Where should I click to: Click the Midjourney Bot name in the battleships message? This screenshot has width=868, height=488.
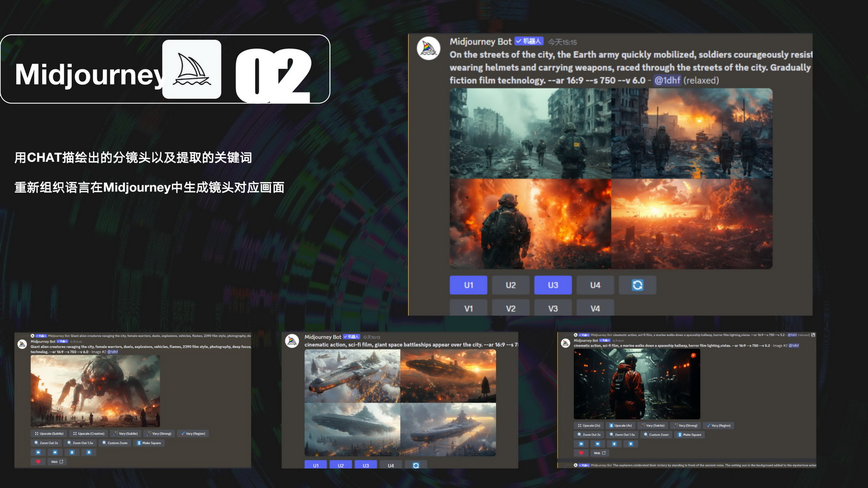(x=323, y=337)
